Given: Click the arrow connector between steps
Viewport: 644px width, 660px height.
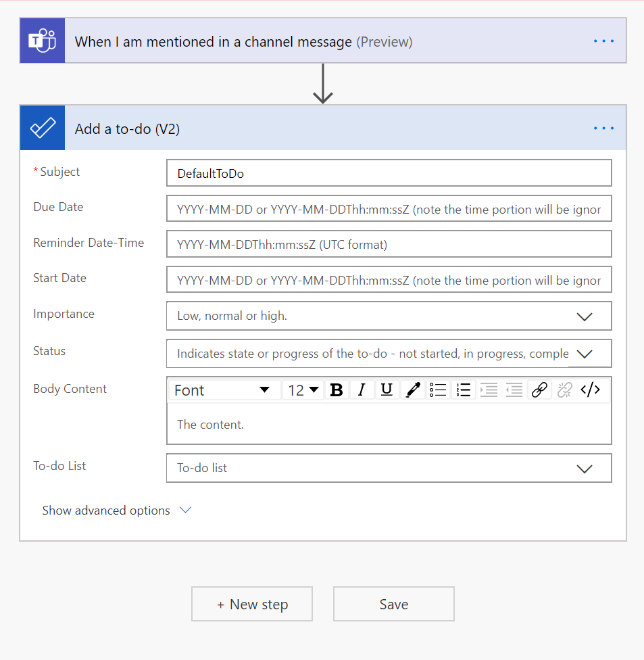Looking at the screenshot, I should tap(323, 84).
